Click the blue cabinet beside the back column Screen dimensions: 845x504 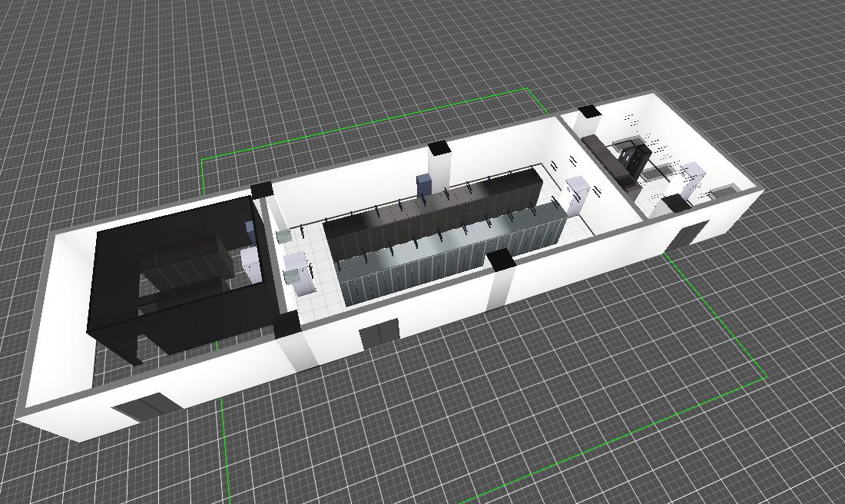[424, 184]
